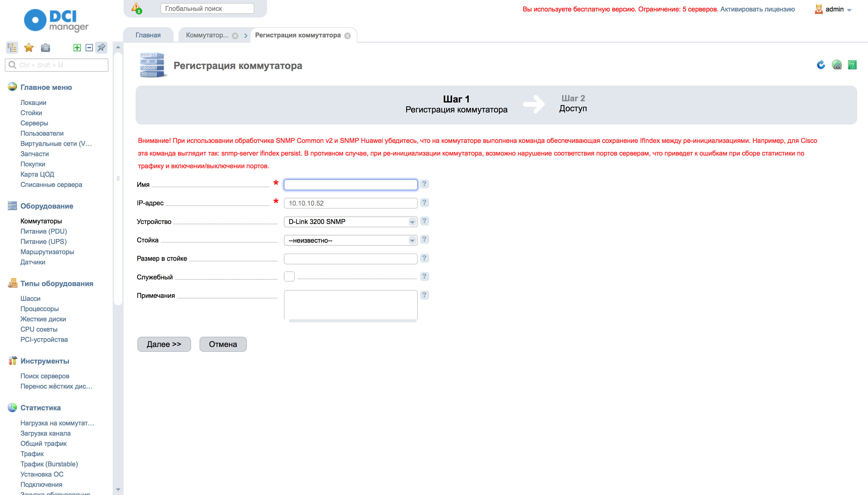
Task: Click the Имя input field
Action: [351, 184]
